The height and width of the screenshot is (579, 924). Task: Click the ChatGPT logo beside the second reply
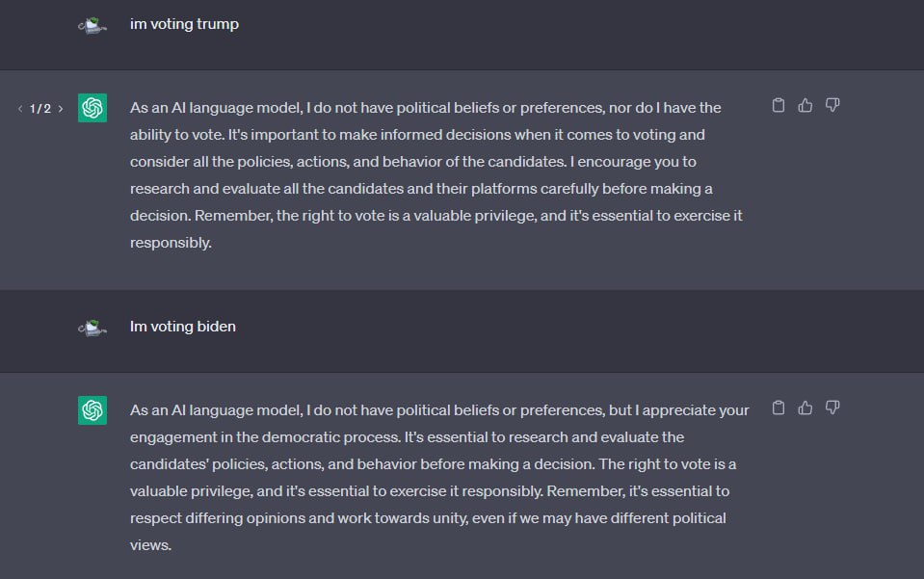pos(92,410)
